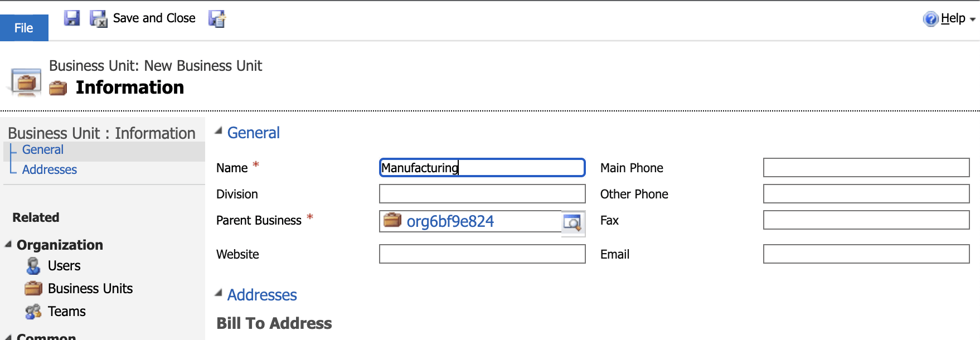Open the File menu
This screenshot has width=980, height=340.
click(x=24, y=28)
